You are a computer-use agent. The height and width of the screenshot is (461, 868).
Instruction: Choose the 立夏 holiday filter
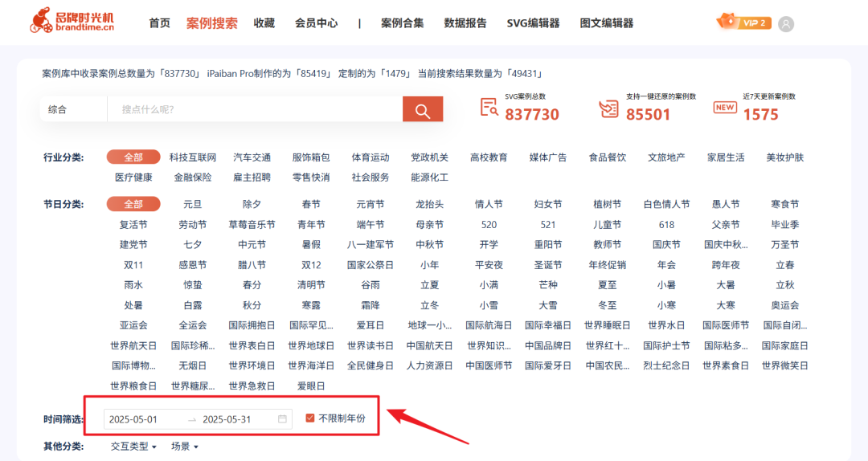[x=429, y=285]
